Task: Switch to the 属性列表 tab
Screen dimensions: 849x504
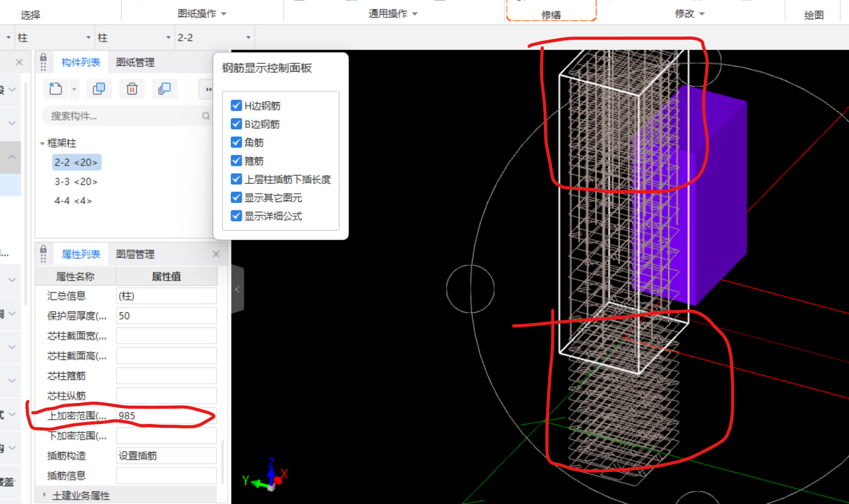Action: click(81, 255)
